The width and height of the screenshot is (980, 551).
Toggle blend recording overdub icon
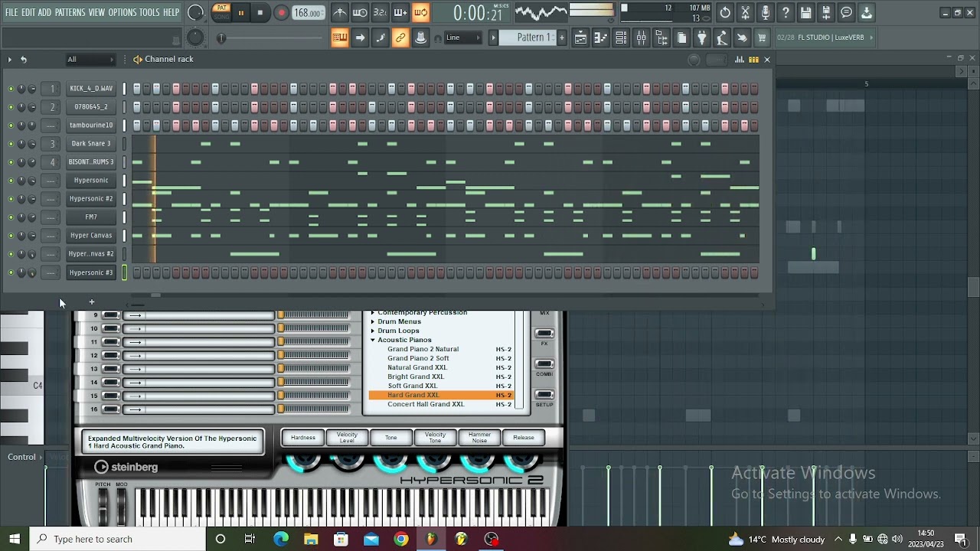pyautogui.click(x=400, y=12)
